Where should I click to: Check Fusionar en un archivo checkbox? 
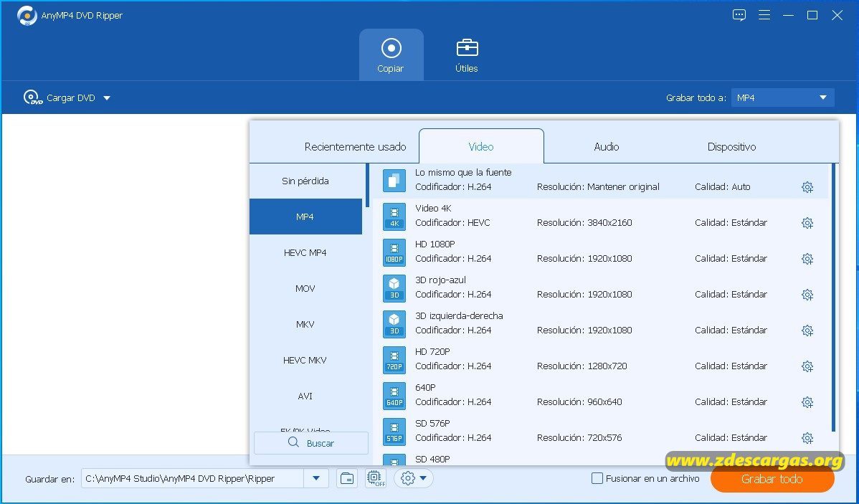click(x=597, y=478)
